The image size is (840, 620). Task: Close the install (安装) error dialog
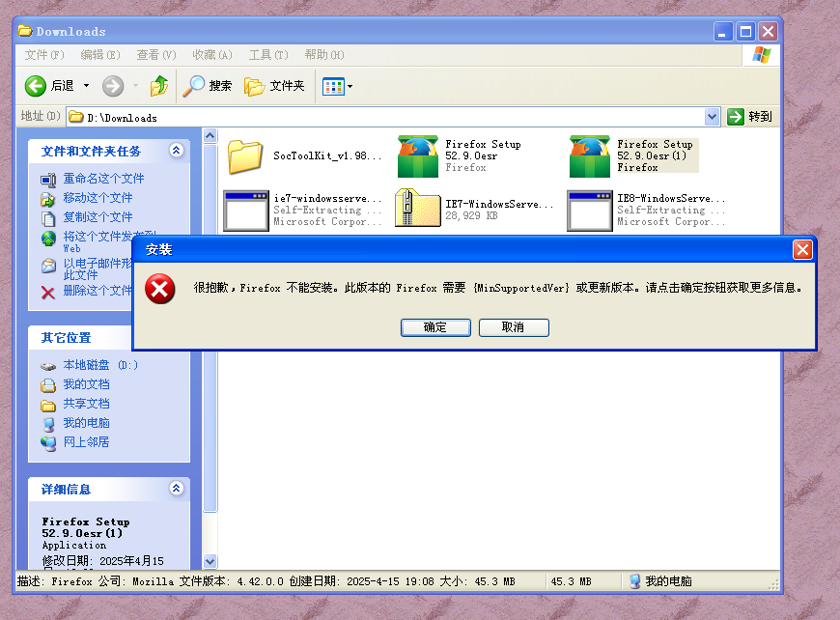pos(802,250)
